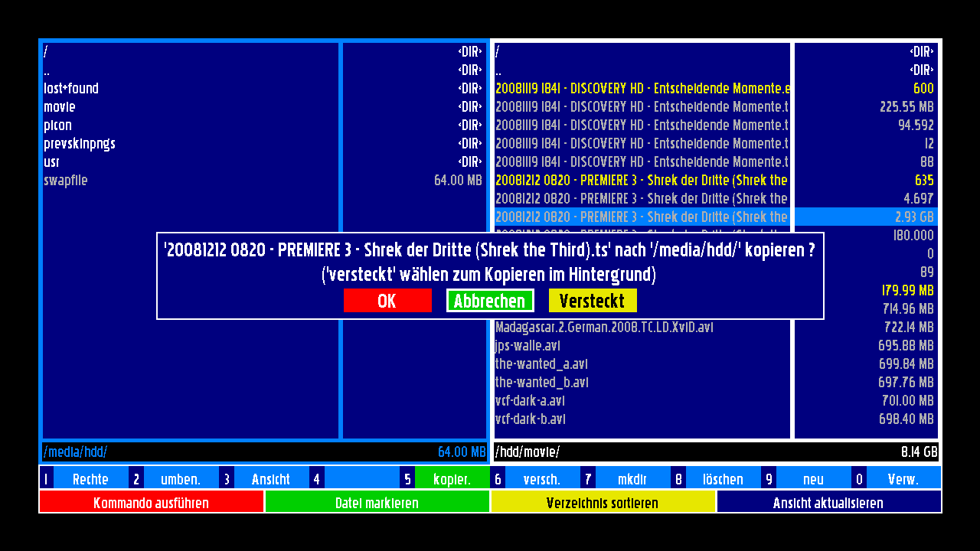Screen dimensions: 980x551
Task: Click yellow Verzeichnis sortieren bar
Action: 603,503
